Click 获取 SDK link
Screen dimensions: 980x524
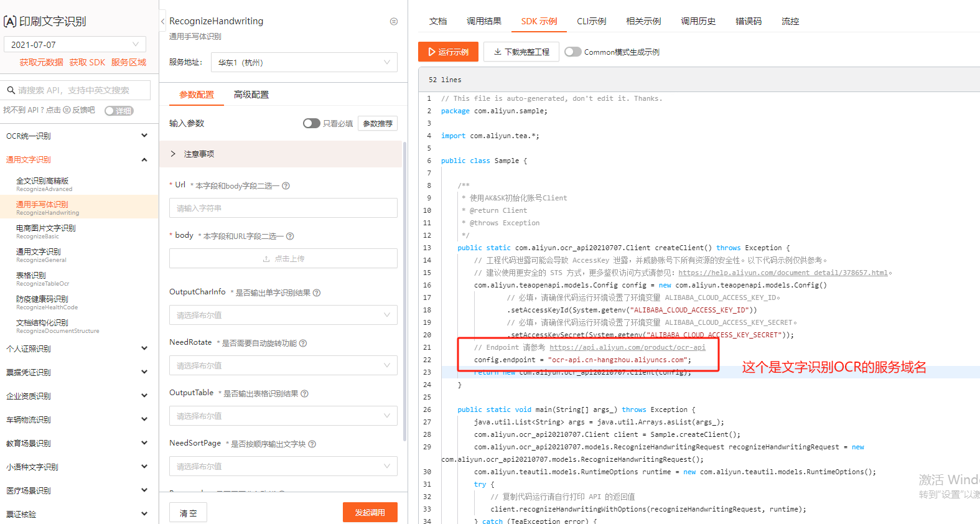coord(87,62)
